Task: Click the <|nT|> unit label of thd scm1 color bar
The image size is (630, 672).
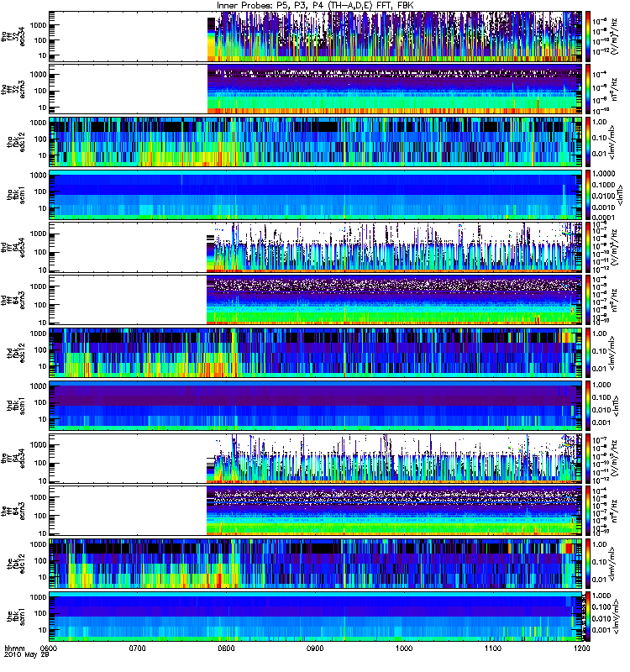Action: tap(617, 406)
